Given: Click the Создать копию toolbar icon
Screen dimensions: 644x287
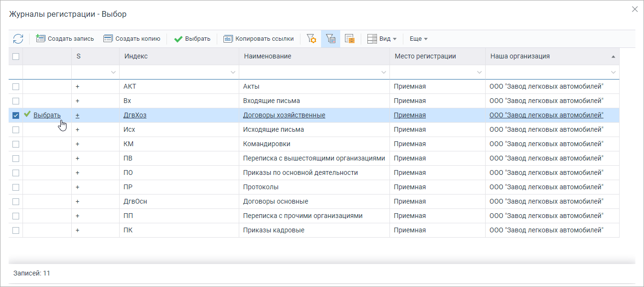Looking at the screenshot, I should pyautogui.click(x=108, y=39).
